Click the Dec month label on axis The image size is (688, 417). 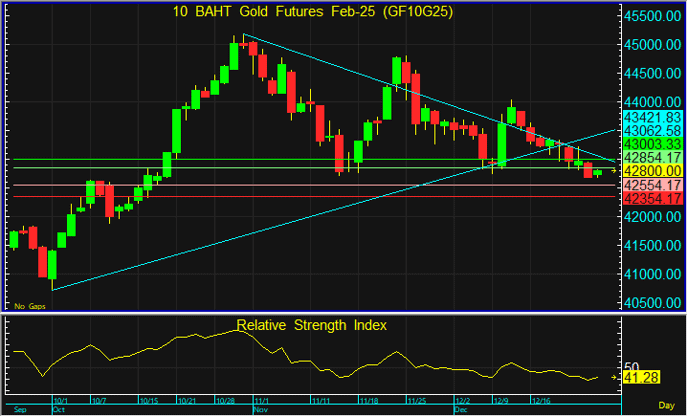coord(461,409)
